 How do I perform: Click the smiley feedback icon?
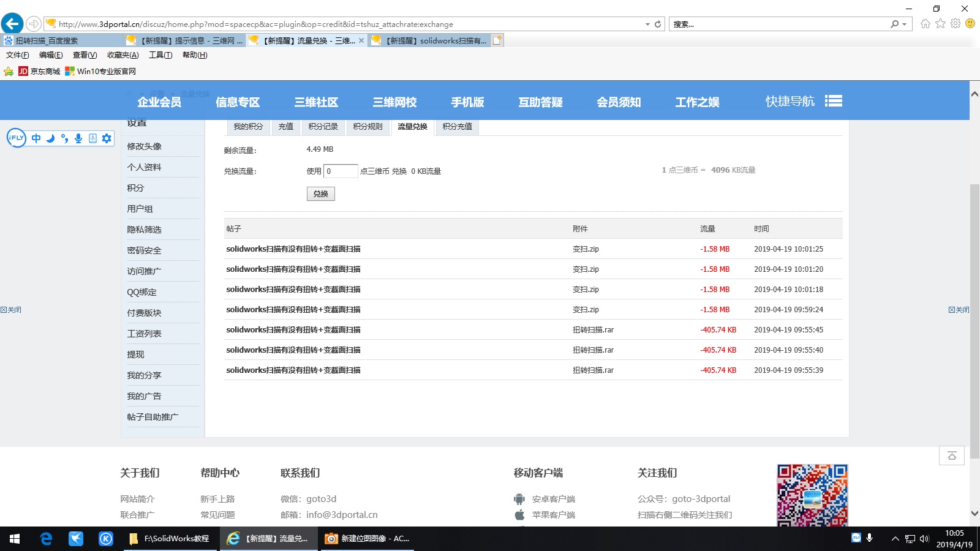[x=970, y=23]
